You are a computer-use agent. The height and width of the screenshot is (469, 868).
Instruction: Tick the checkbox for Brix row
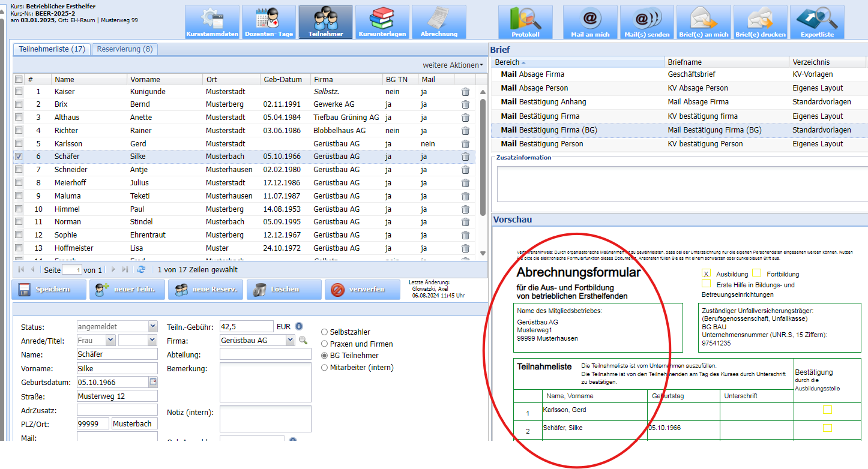coord(19,104)
